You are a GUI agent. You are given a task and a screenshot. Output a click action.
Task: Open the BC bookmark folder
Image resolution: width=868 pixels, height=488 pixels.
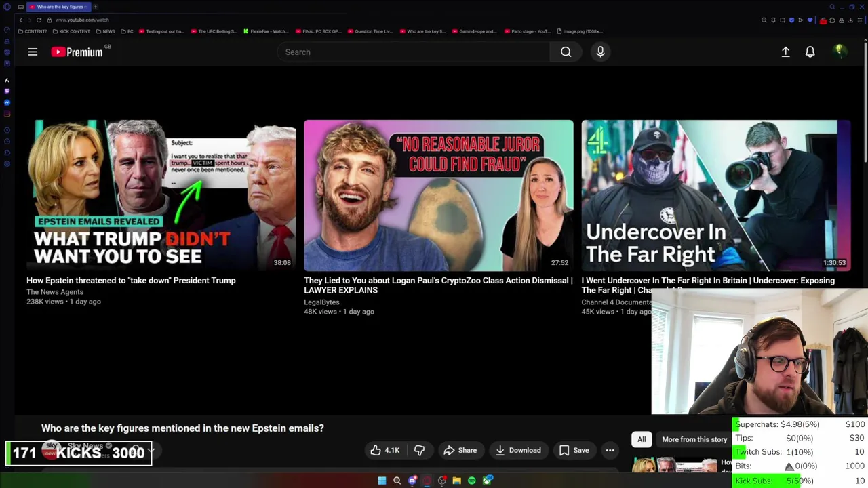127,31
